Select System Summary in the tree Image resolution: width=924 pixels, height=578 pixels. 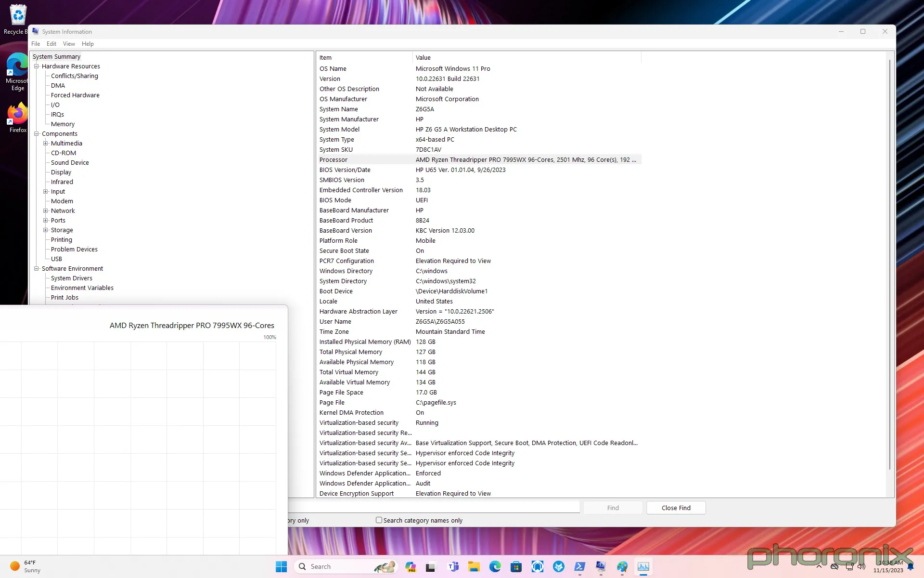click(x=56, y=56)
